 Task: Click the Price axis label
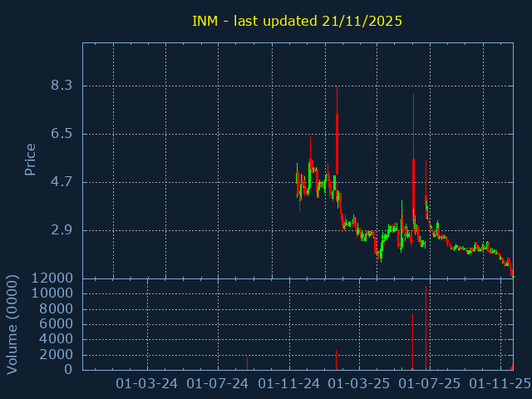click(x=31, y=160)
